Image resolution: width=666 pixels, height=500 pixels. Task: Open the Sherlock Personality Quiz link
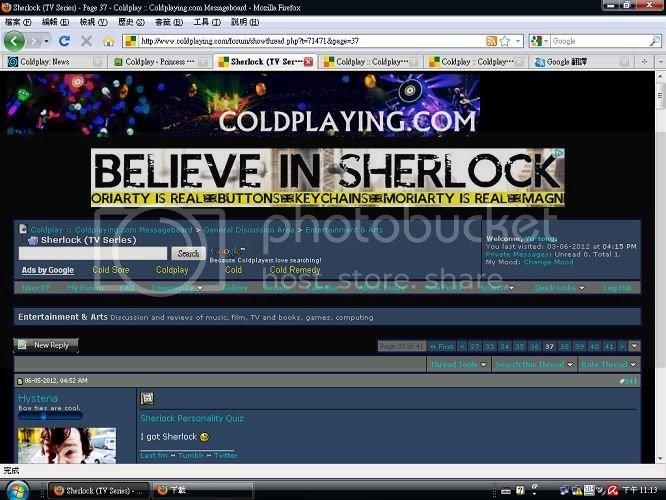point(192,418)
